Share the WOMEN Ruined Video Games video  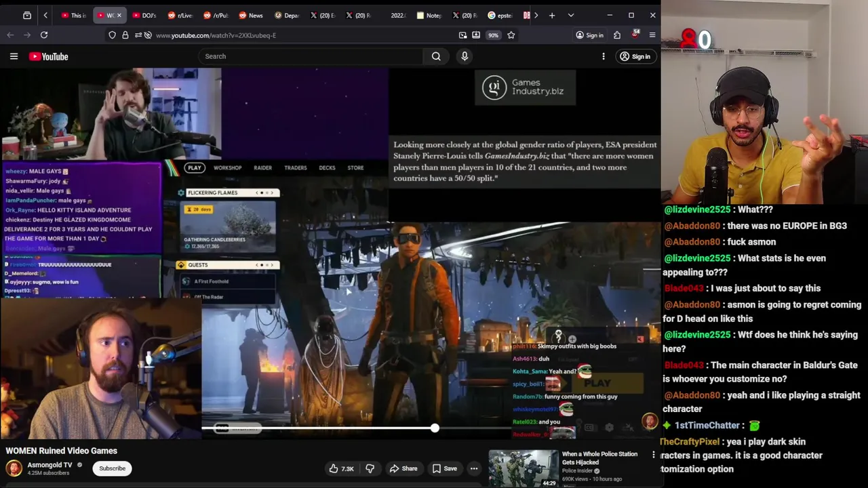tap(403, 468)
